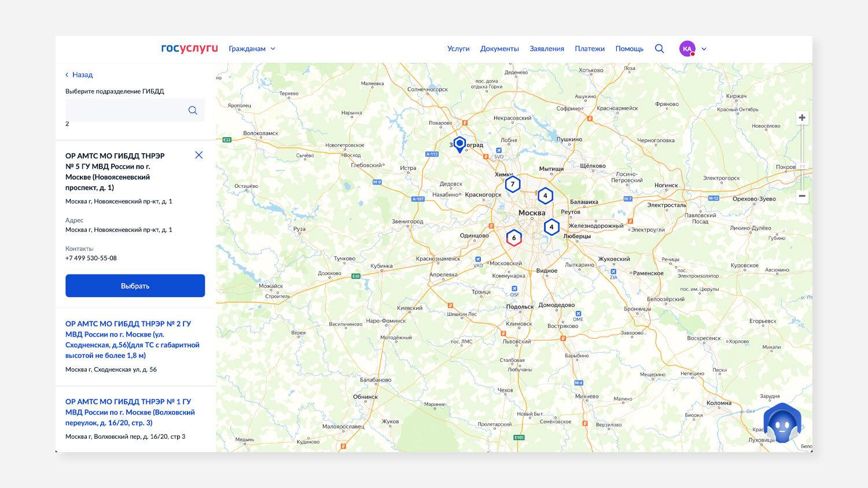Viewport: 868px width, 488px height.
Task: Select the Сходненская ул. д. 56 department
Action: tap(132, 339)
